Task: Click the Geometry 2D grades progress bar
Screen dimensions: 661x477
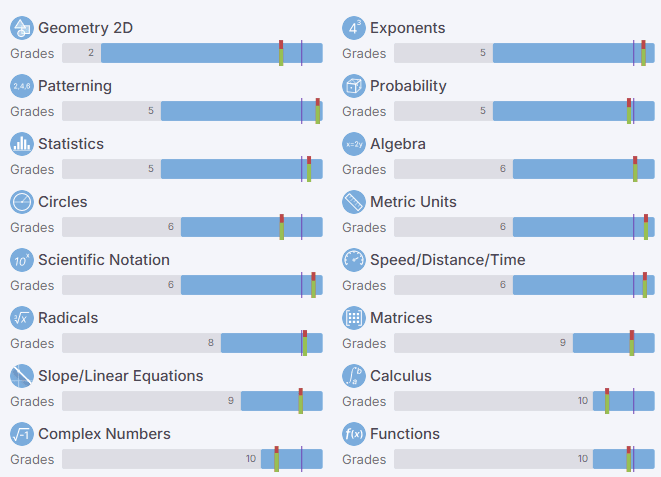Action: pos(192,53)
